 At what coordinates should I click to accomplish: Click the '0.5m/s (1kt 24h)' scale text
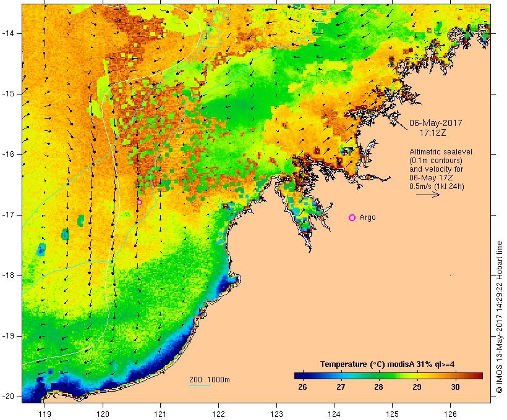coord(437,187)
